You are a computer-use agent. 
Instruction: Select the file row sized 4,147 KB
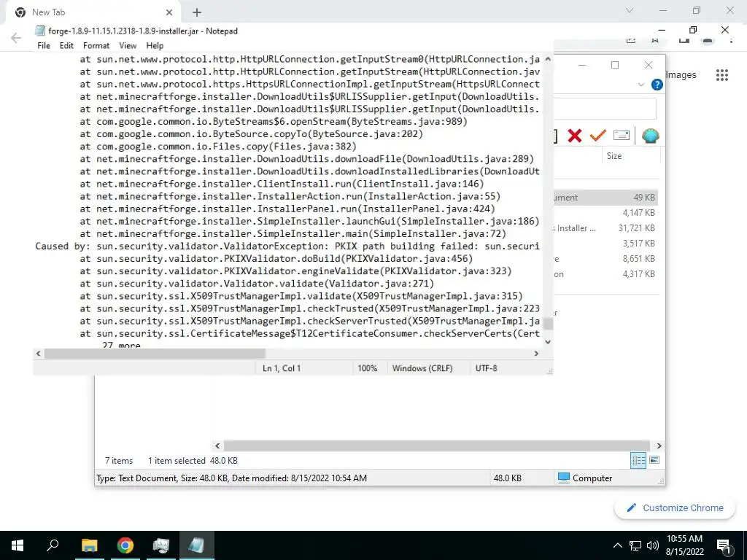pyautogui.click(x=605, y=212)
